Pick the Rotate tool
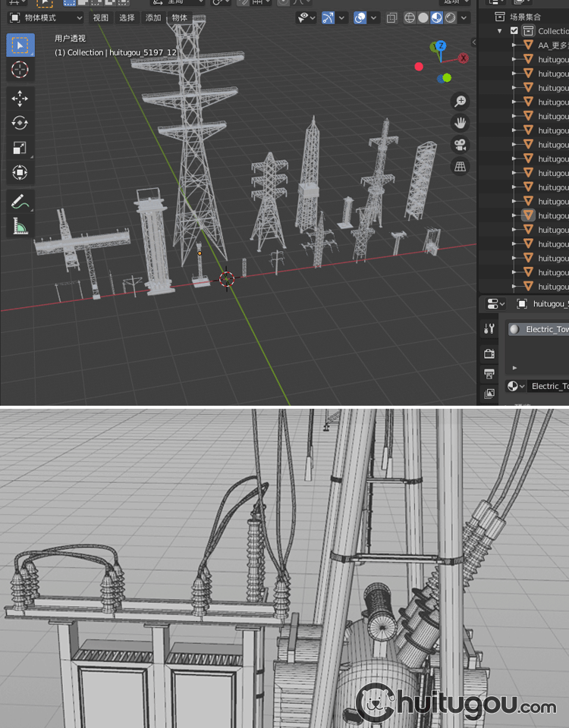Screen dimensions: 569x728 [20, 123]
